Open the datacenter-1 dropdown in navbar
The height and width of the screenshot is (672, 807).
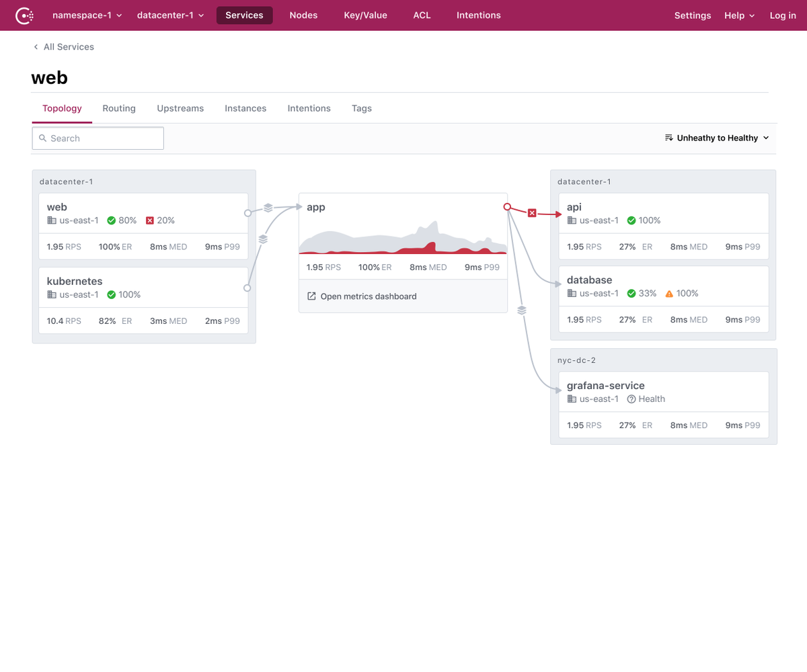point(171,15)
